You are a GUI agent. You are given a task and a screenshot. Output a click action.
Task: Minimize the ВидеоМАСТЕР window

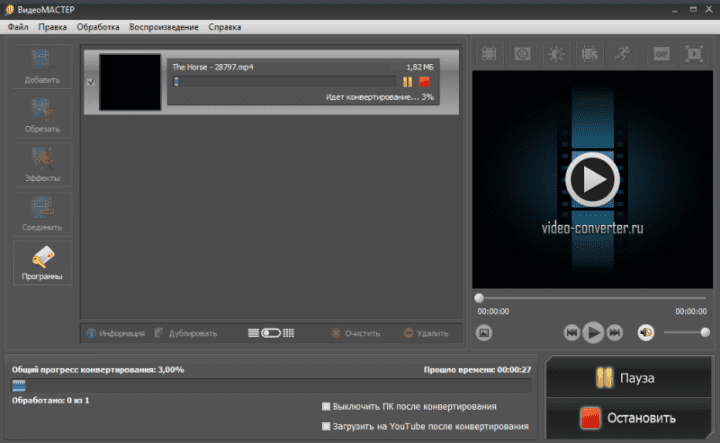tap(675, 10)
